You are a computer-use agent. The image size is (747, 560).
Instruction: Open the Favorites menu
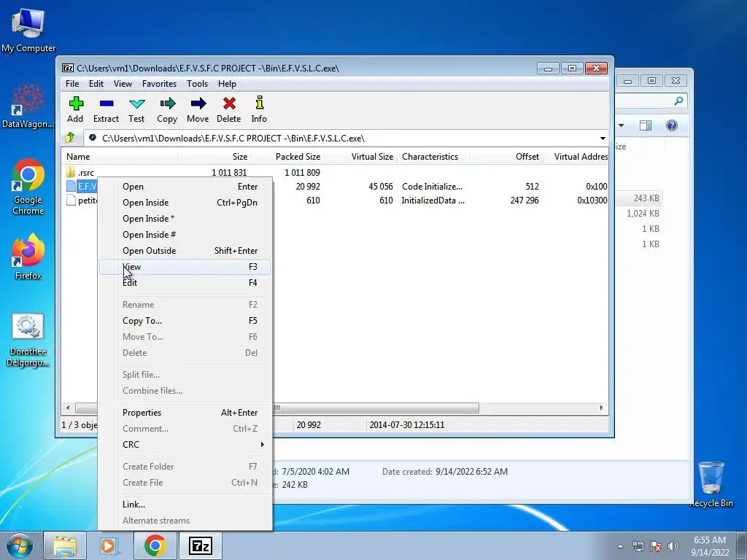point(159,83)
